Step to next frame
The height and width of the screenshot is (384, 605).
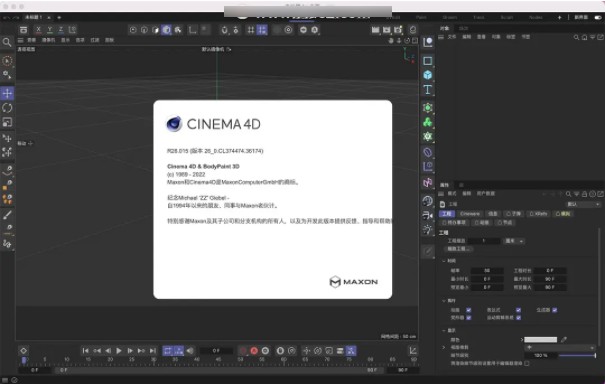[x=130, y=350]
